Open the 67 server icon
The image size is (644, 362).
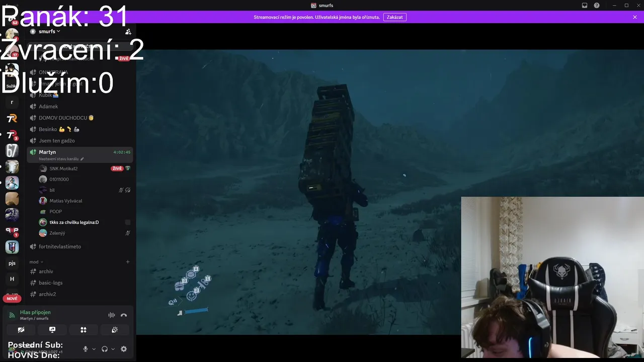pos(12,150)
